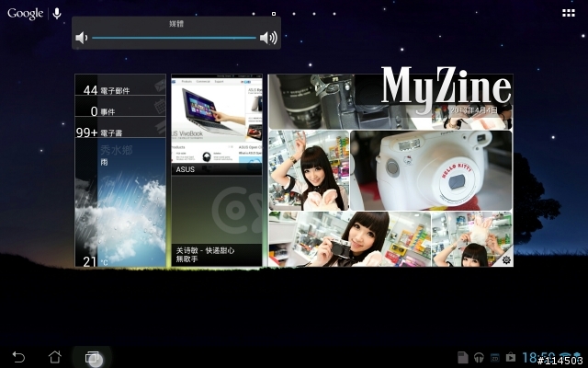
Task: Tap the SD card notification icon
Action: tap(463, 357)
